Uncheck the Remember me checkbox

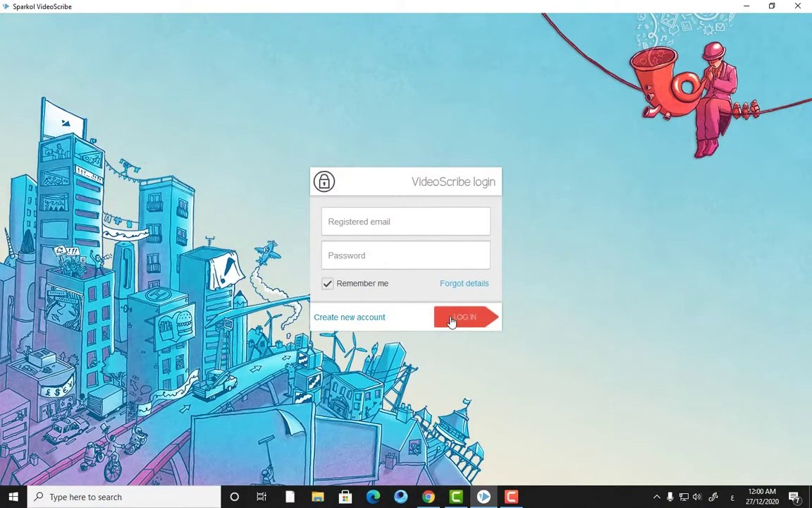tap(327, 284)
